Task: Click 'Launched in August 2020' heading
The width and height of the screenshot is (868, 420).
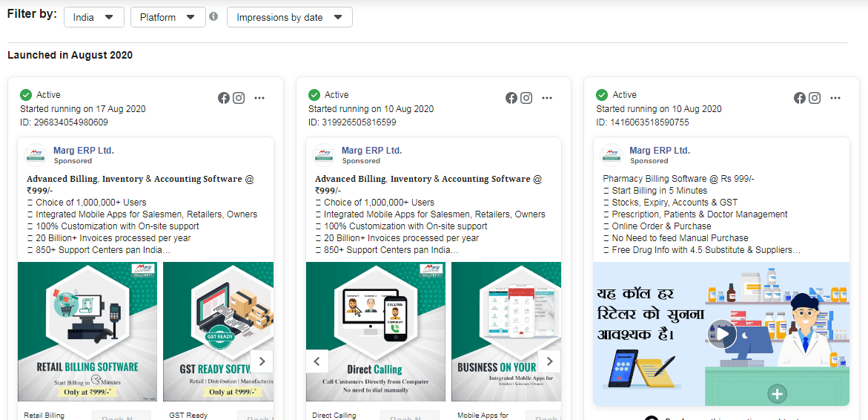Action: pos(70,55)
